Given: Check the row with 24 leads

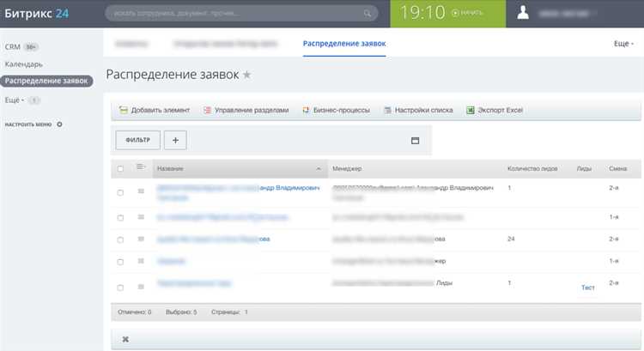Looking at the screenshot, I should pyautogui.click(x=120, y=239).
